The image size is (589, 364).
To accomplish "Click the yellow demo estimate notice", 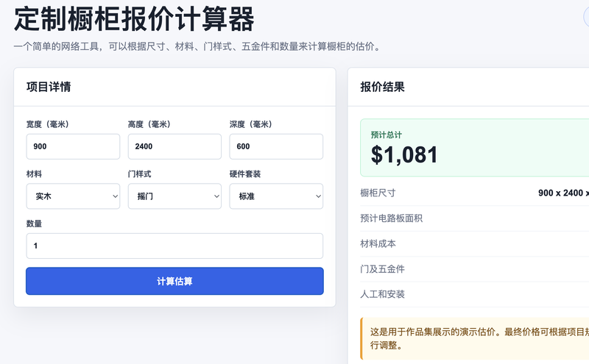I will click(x=474, y=338).
